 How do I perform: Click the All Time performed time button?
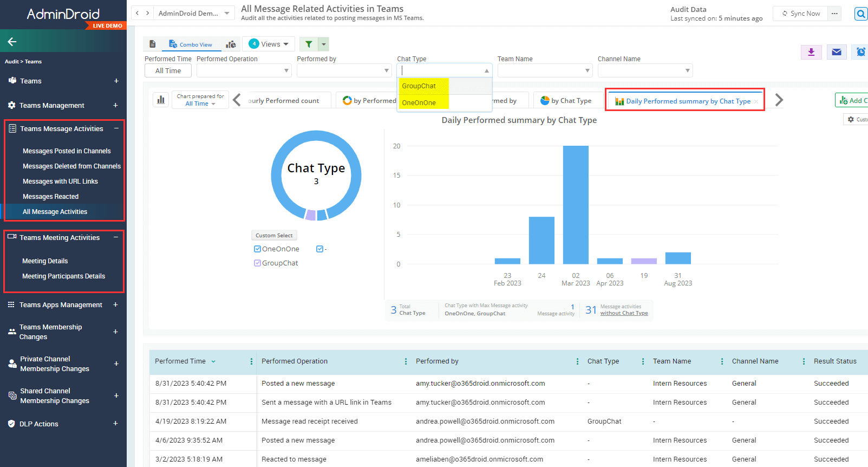pyautogui.click(x=168, y=70)
